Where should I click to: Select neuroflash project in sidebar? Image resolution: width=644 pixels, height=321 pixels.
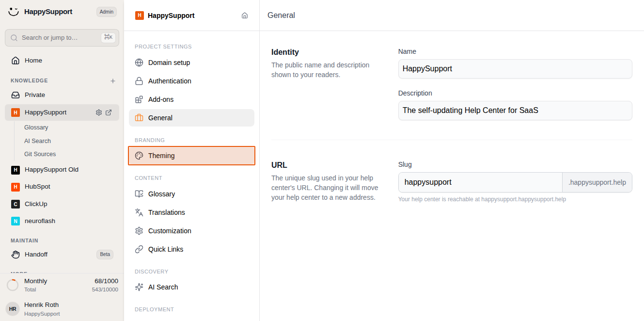click(x=62, y=221)
